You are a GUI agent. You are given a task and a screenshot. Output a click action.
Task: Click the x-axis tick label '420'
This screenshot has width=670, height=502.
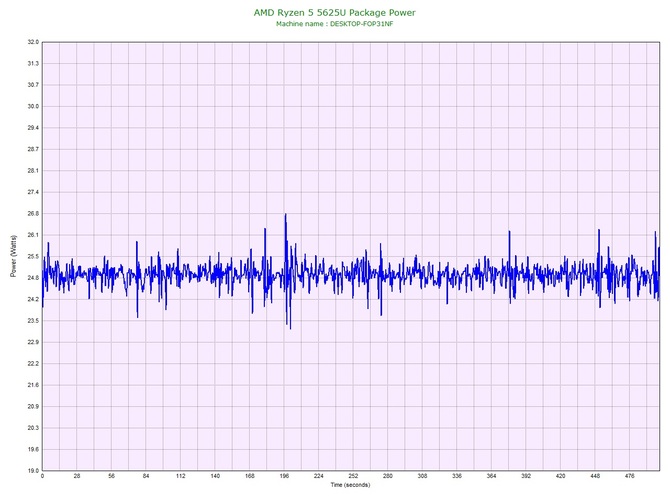(561, 476)
